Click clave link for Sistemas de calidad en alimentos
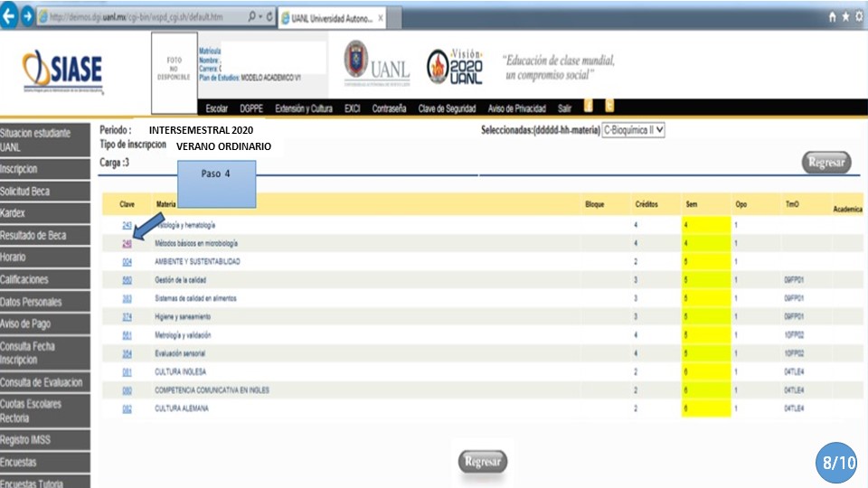Screen dimensions: 868x488 tap(127, 298)
